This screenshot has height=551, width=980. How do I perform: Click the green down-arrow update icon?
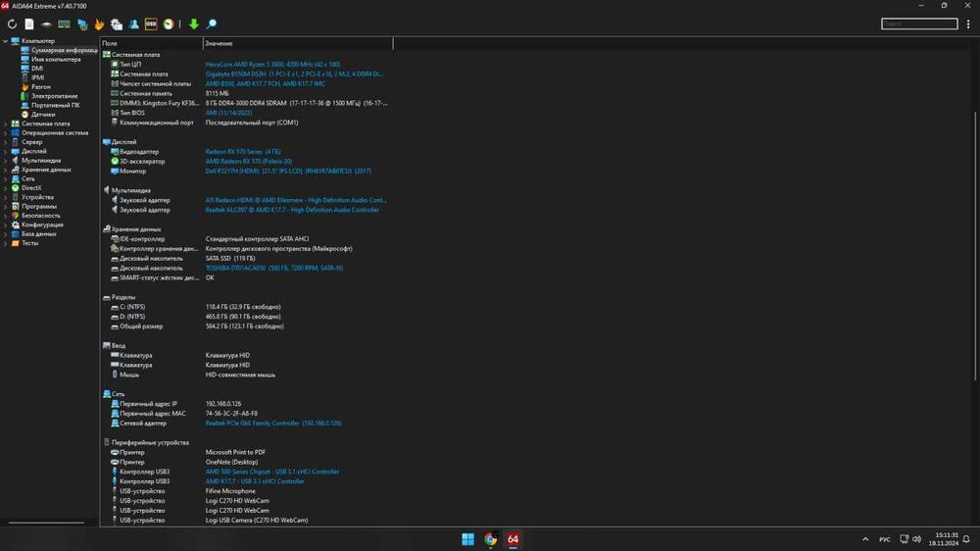194,25
